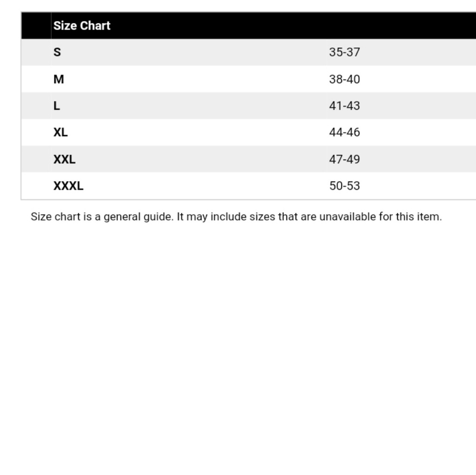Select the XL size label

60,132
